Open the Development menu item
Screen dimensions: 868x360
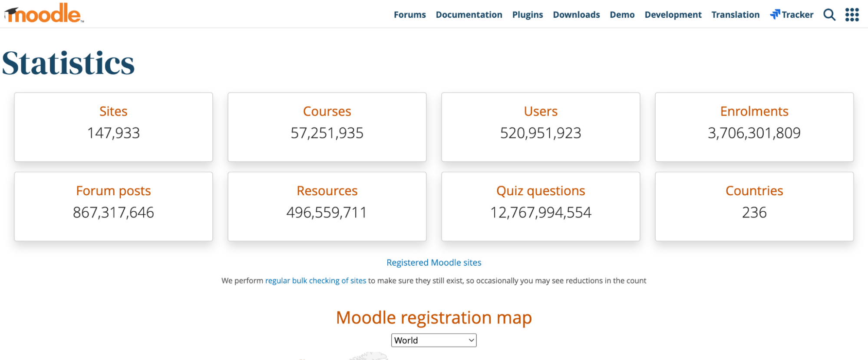(x=673, y=15)
